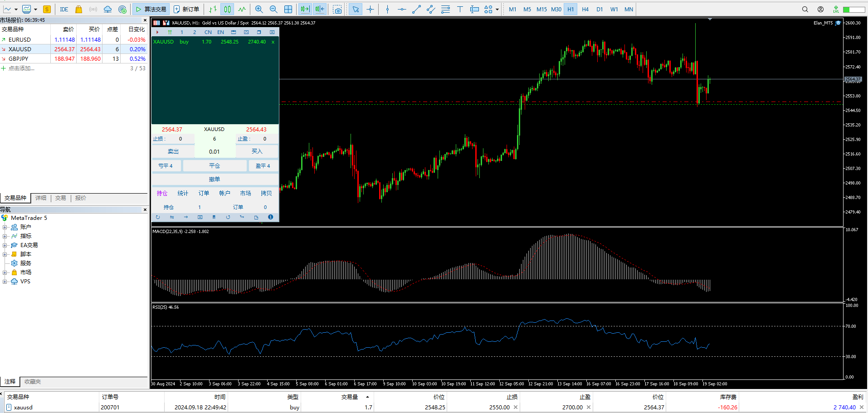
Task: Select the D1 timeframe
Action: pyautogui.click(x=600, y=9)
